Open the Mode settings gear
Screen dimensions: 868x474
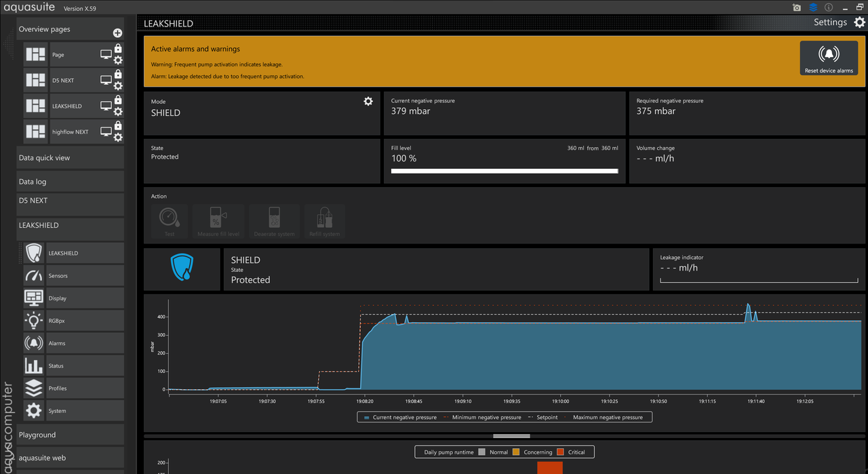click(368, 101)
